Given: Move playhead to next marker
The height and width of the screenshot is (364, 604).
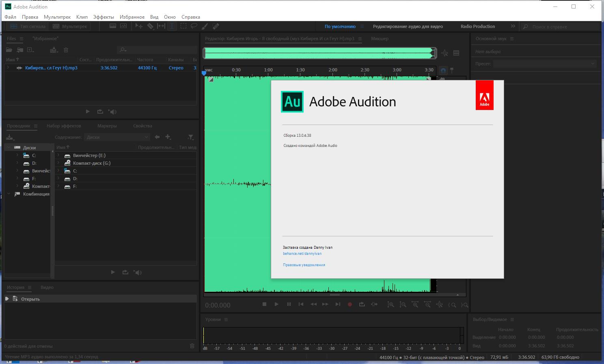Looking at the screenshot, I should 338,304.
